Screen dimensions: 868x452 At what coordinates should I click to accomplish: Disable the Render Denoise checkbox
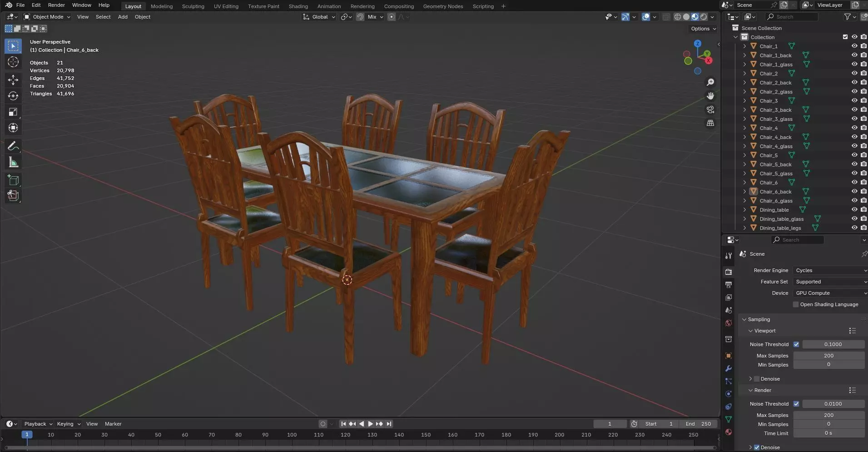(x=757, y=447)
